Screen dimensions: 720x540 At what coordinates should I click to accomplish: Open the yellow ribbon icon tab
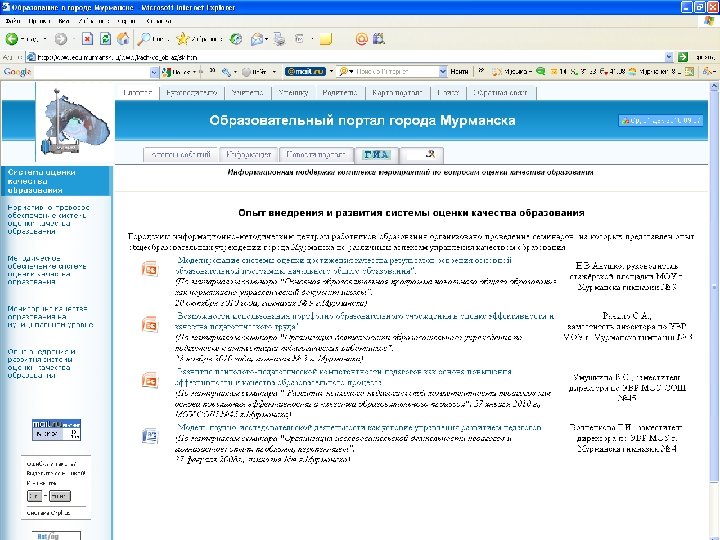coord(422,155)
